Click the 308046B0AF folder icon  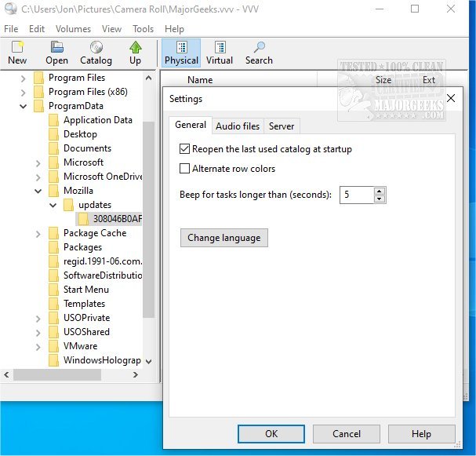pos(83,219)
